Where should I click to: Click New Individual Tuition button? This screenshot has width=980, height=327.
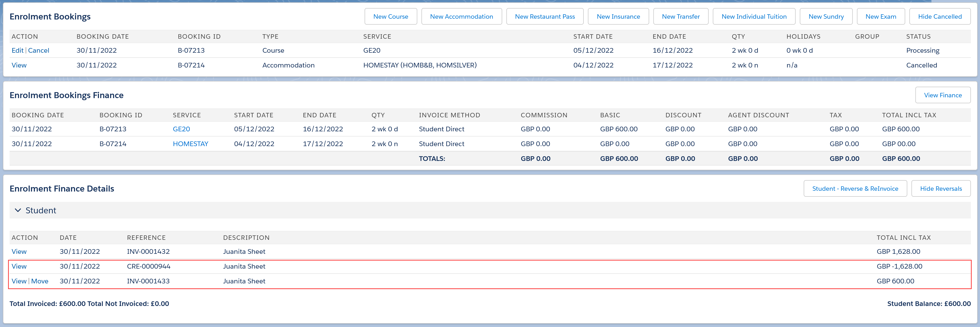754,16
